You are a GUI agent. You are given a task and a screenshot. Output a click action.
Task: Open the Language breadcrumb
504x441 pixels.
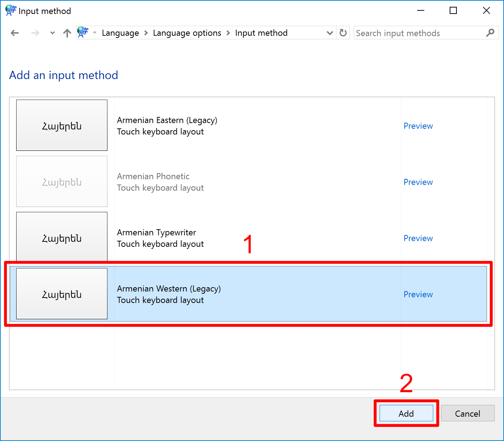(x=120, y=33)
